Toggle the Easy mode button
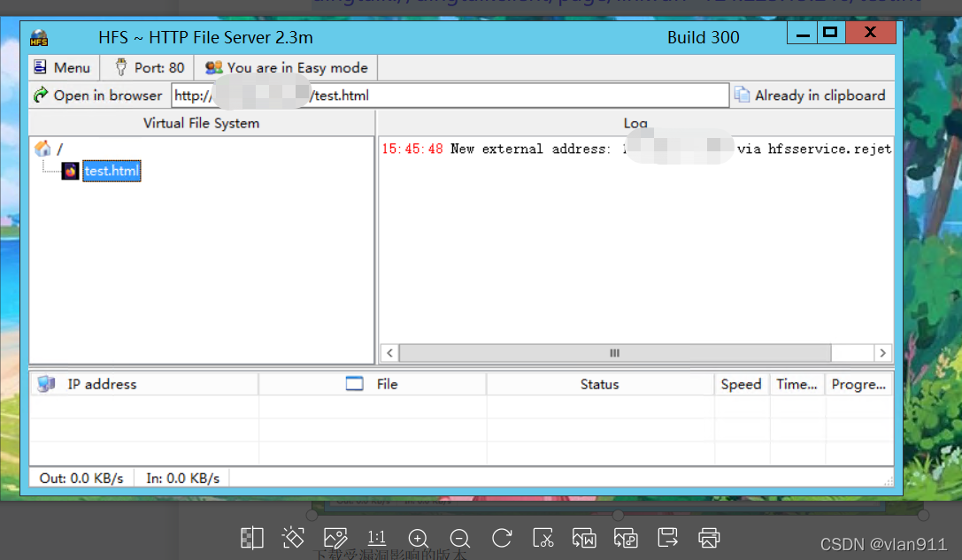962x560 pixels. pyautogui.click(x=286, y=67)
